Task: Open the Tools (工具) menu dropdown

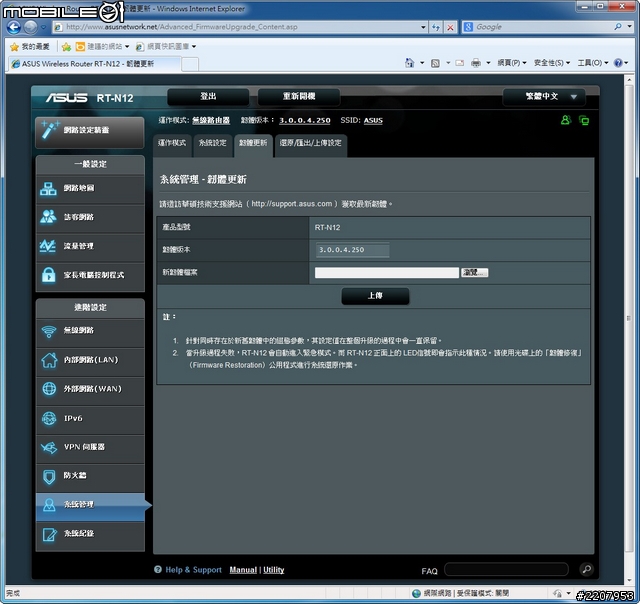Action: 593,63
